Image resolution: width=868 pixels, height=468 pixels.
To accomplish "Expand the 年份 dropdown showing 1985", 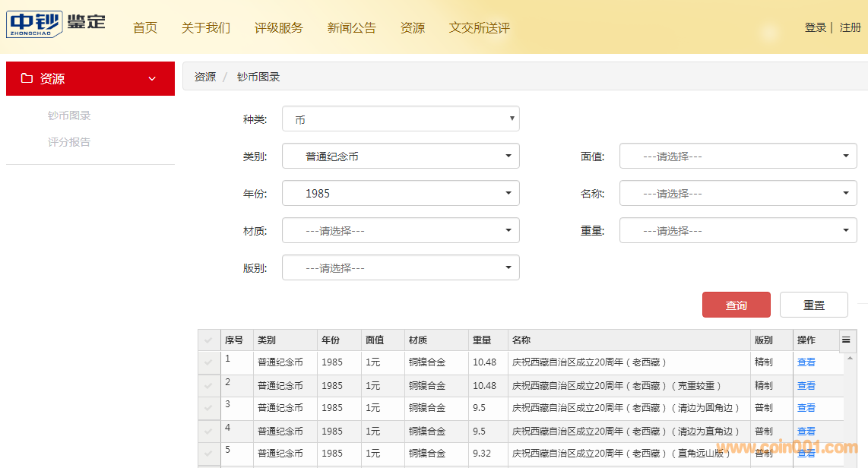I will click(x=401, y=193).
